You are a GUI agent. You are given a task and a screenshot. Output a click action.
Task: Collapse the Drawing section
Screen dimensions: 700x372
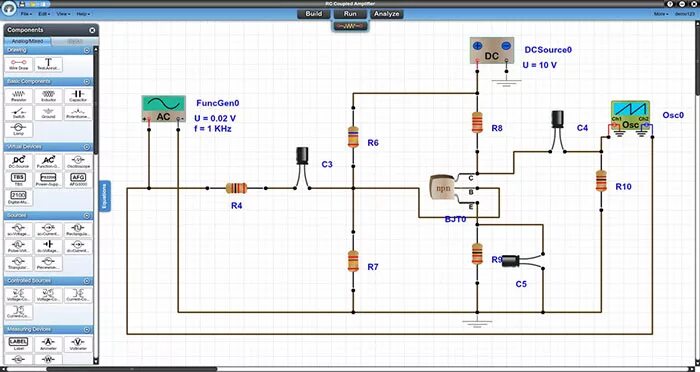click(x=87, y=51)
